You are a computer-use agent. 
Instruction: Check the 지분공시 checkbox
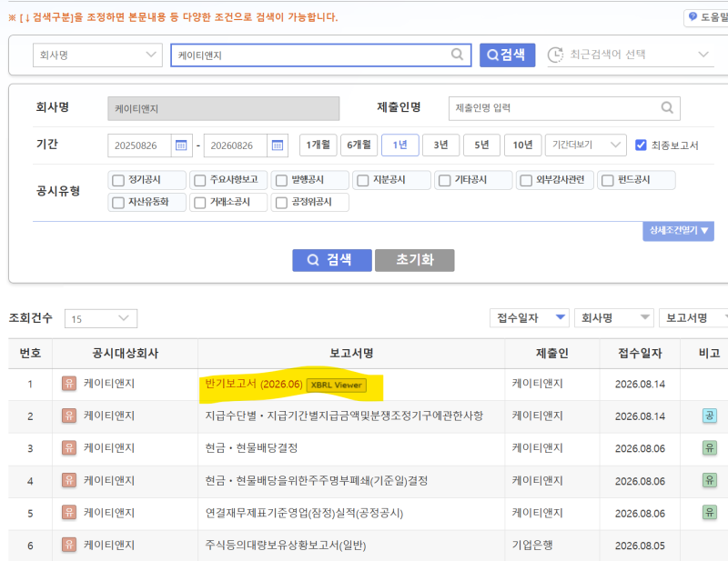tap(362, 180)
